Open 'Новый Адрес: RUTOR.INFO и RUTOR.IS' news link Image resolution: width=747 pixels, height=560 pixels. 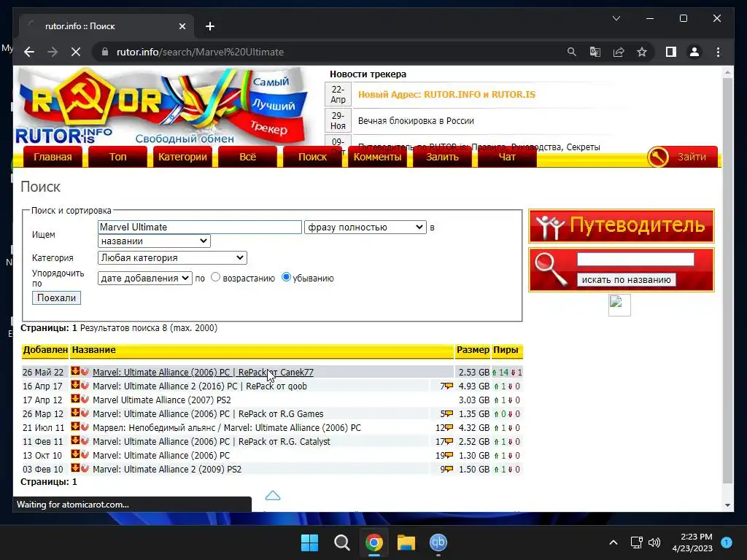(x=446, y=94)
